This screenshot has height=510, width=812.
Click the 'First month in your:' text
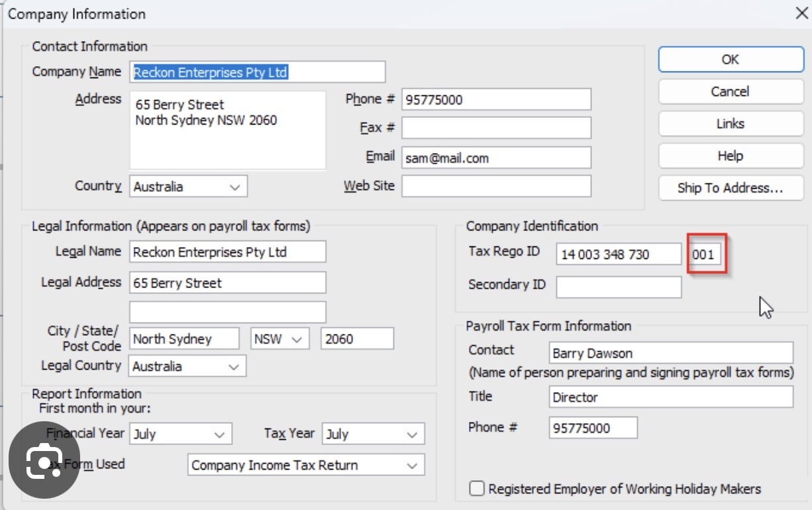pos(95,408)
